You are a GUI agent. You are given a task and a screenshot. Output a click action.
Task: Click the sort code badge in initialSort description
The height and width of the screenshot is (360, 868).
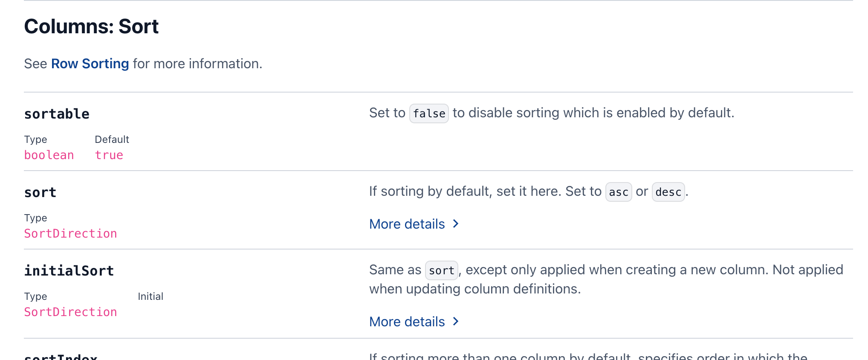(x=441, y=270)
